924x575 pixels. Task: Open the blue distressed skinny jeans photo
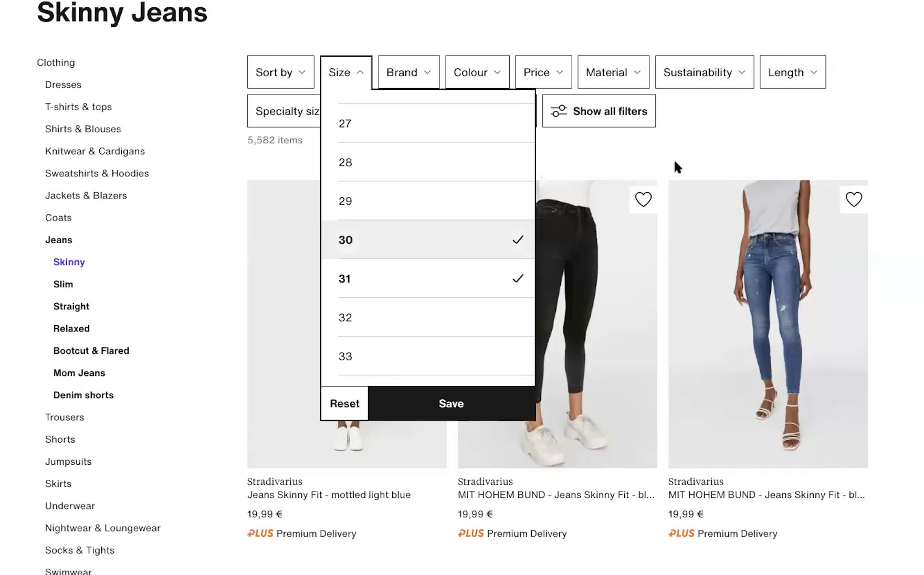pyautogui.click(x=768, y=323)
